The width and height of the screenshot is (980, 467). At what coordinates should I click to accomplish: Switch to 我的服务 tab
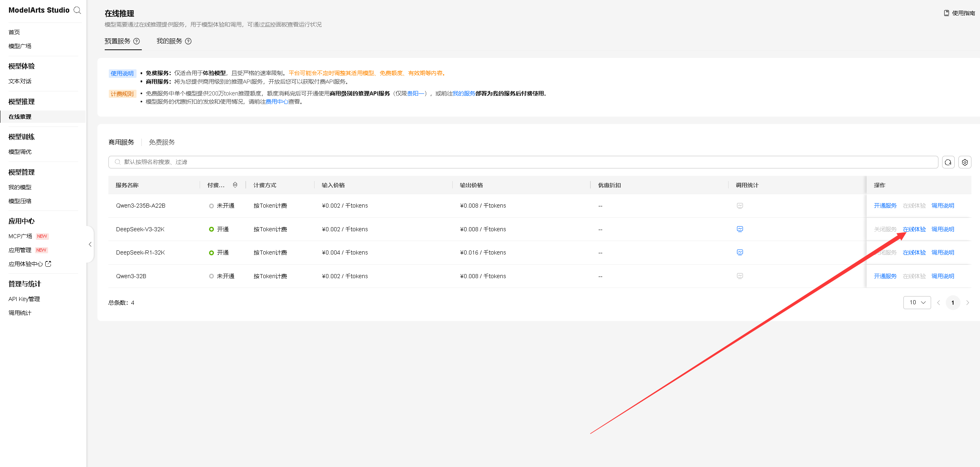170,41
